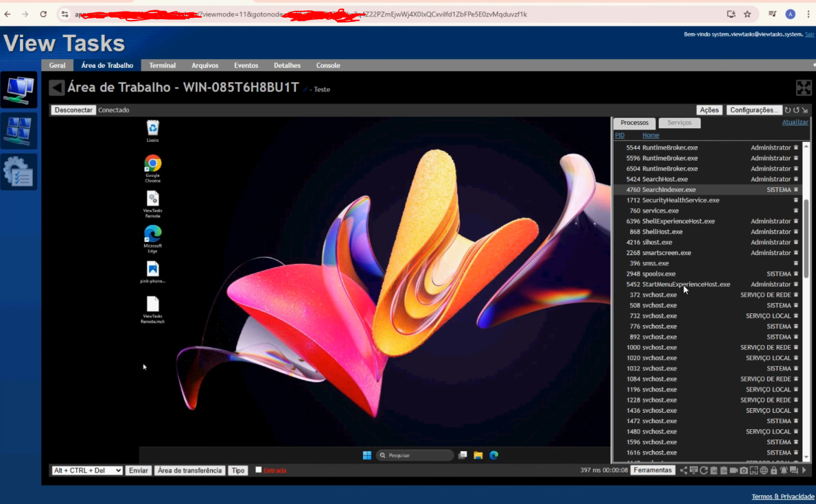Expand the Ações menu button
816x504 pixels.
(709, 110)
